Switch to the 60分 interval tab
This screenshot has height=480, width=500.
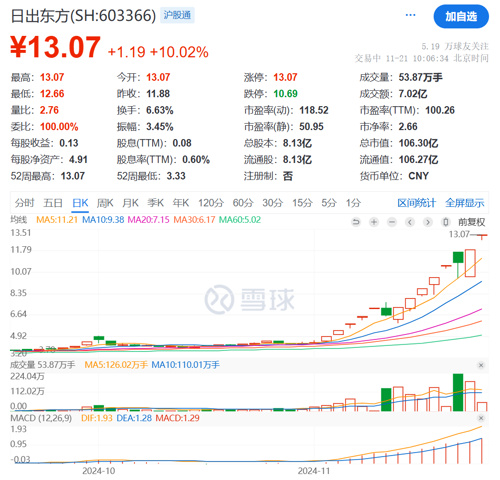[243, 203]
